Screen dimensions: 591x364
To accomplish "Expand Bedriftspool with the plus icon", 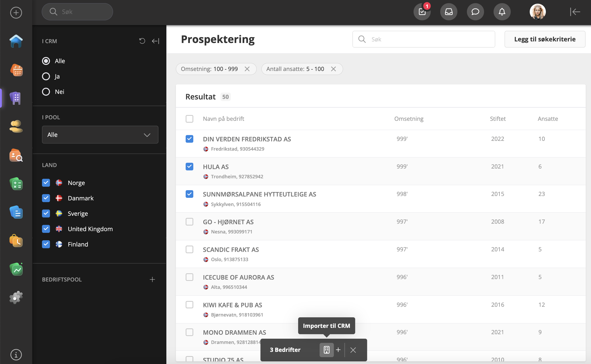I will pyautogui.click(x=152, y=280).
